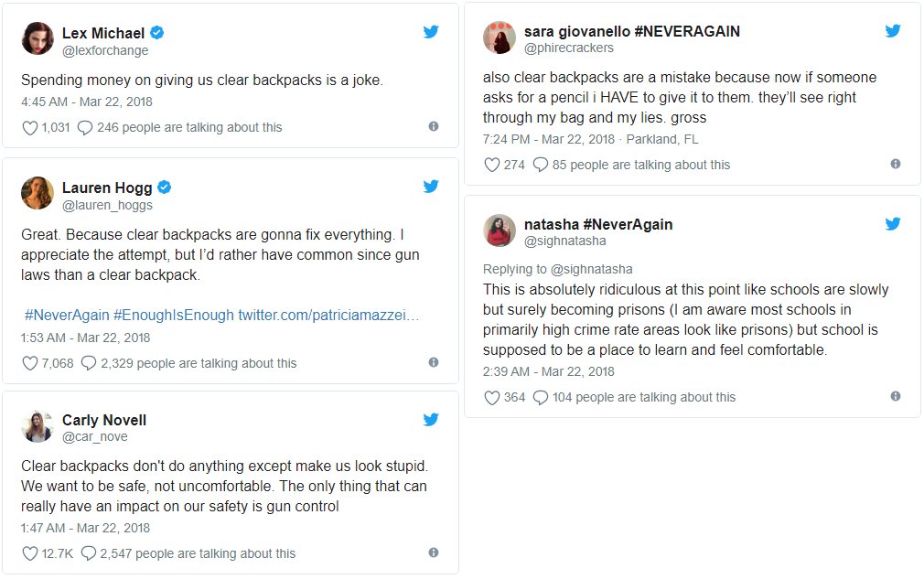The height and width of the screenshot is (579, 924).
Task: Open the #NeverAgain hashtag link
Action: click(67, 315)
